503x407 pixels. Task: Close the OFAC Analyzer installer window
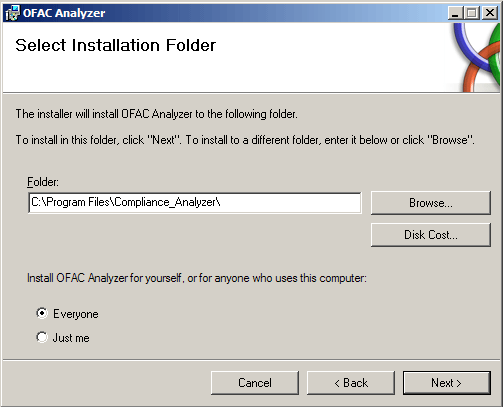490,13
